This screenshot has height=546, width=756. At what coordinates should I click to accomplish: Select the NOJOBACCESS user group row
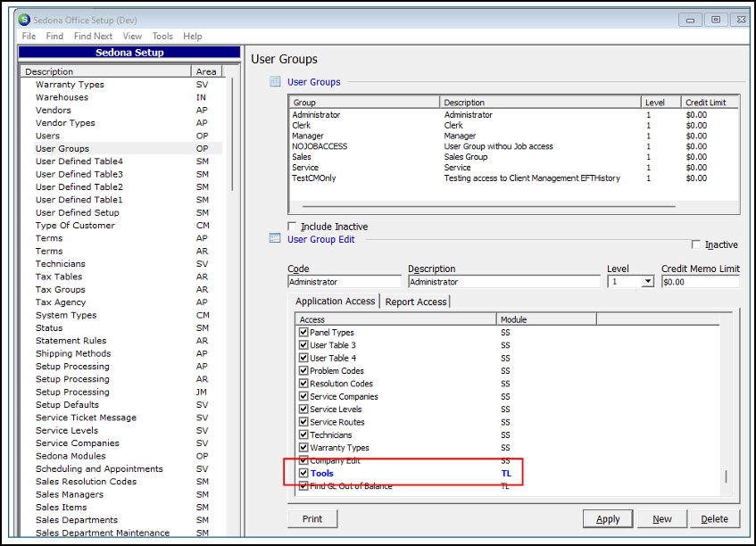pyautogui.click(x=513, y=146)
